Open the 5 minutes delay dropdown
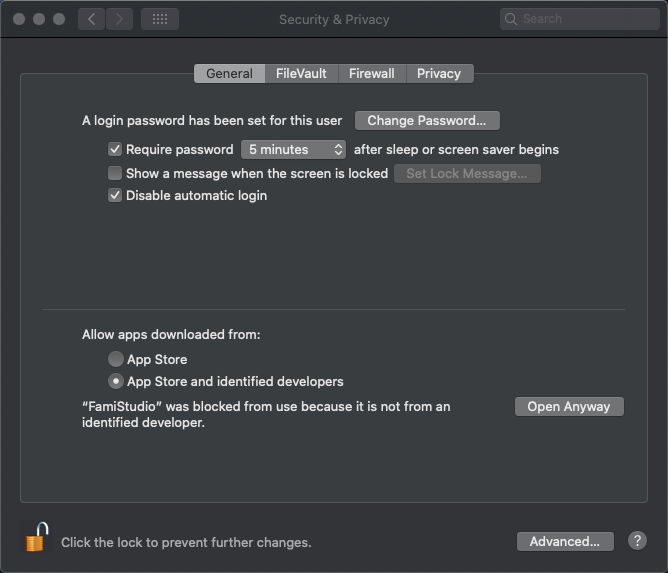 [294, 150]
